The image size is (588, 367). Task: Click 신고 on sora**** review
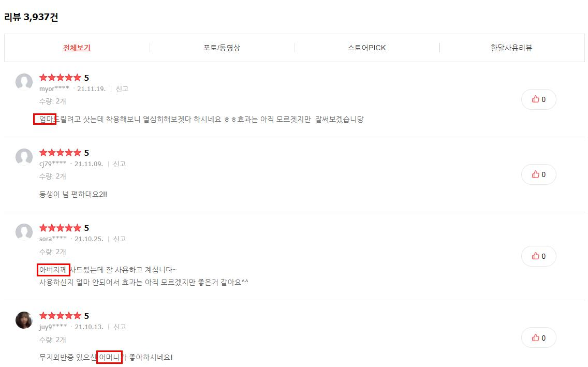(x=120, y=239)
